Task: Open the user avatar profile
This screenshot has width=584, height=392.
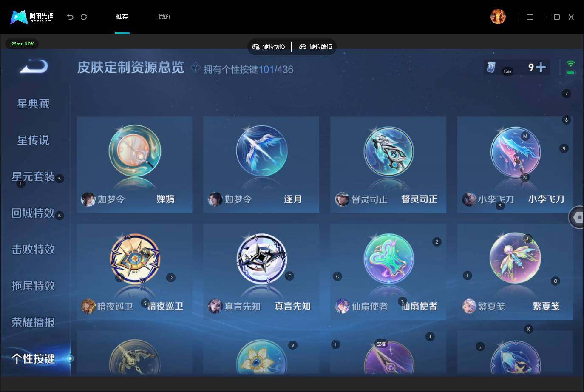Action: pos(498,17)
